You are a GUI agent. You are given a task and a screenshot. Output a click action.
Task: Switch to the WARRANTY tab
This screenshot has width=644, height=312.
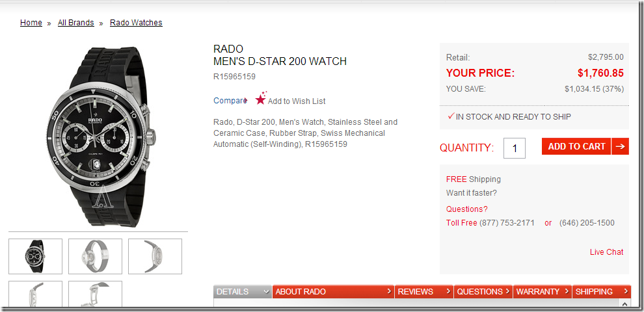543,291
